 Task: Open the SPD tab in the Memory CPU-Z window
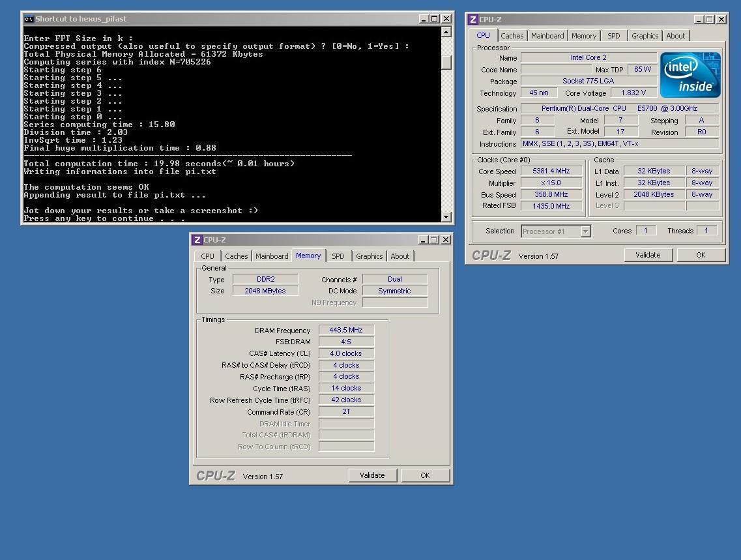pyautogui.click(x=338, y=256)
